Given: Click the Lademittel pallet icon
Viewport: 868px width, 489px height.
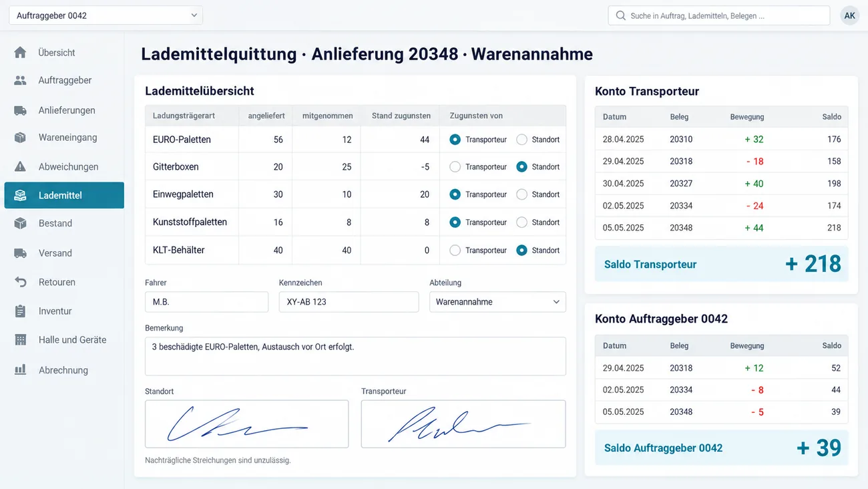Looking at the screenshot, I should click(20, 195).
